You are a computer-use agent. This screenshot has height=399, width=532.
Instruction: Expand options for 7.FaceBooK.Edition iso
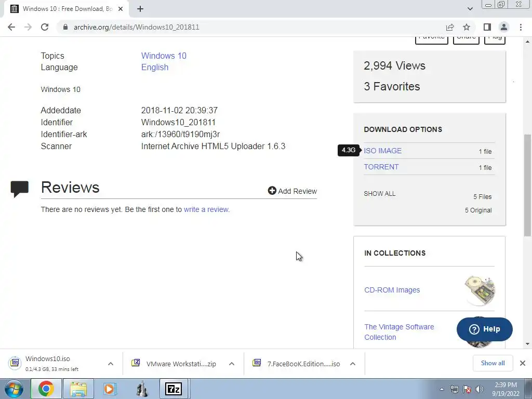click(353, 364)
